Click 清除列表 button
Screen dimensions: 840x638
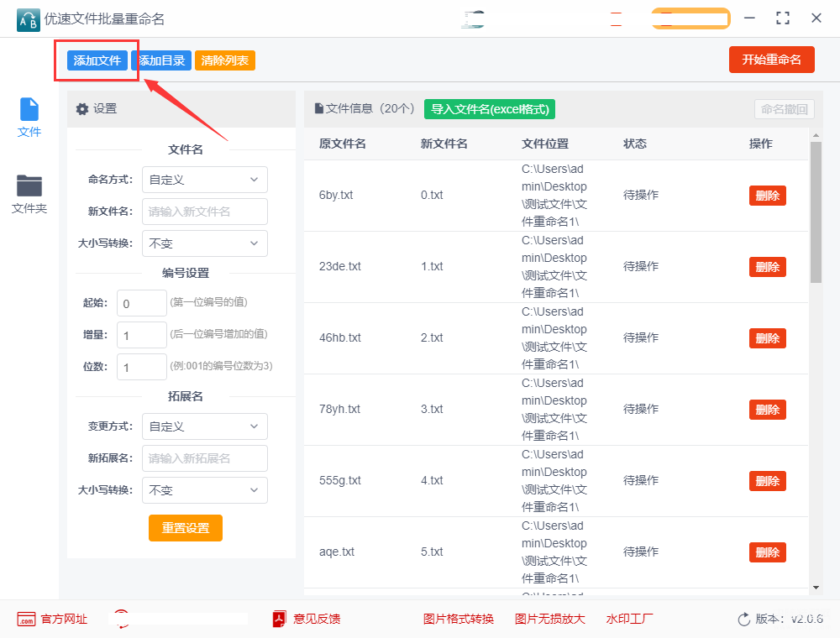(225, 60)
